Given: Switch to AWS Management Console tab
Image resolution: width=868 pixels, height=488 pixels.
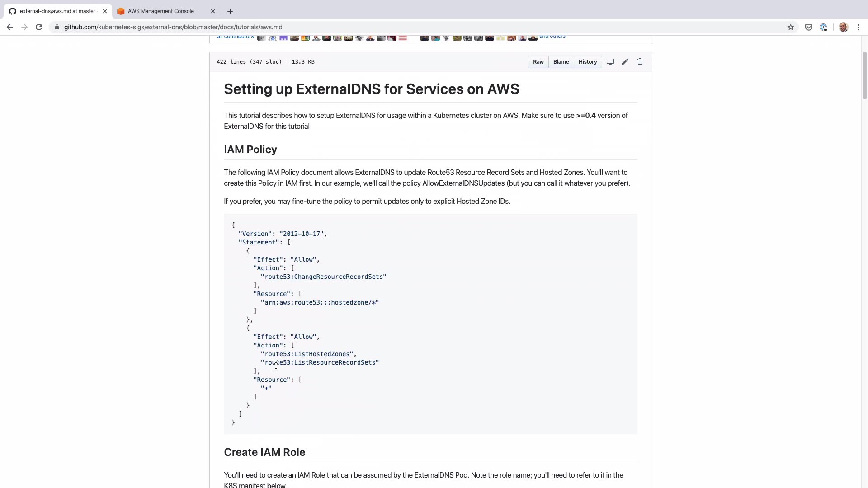Looking at the screenshot, I should 160,11.
